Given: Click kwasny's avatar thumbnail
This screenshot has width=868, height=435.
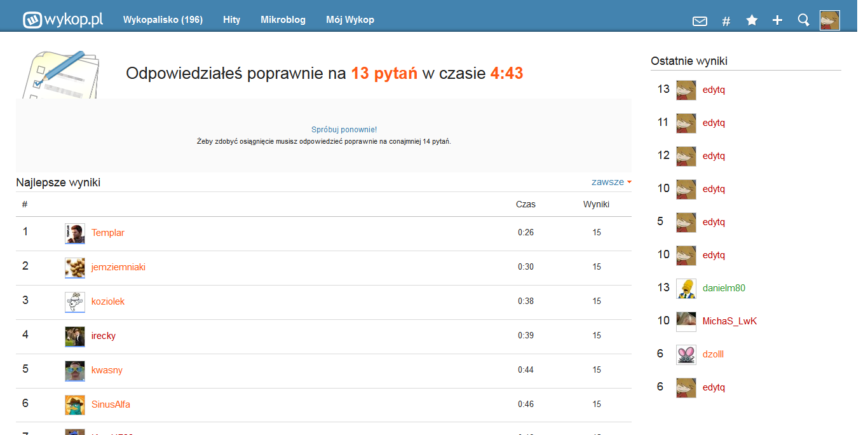Looking at the screenshot, I should [x=75, y=371].
